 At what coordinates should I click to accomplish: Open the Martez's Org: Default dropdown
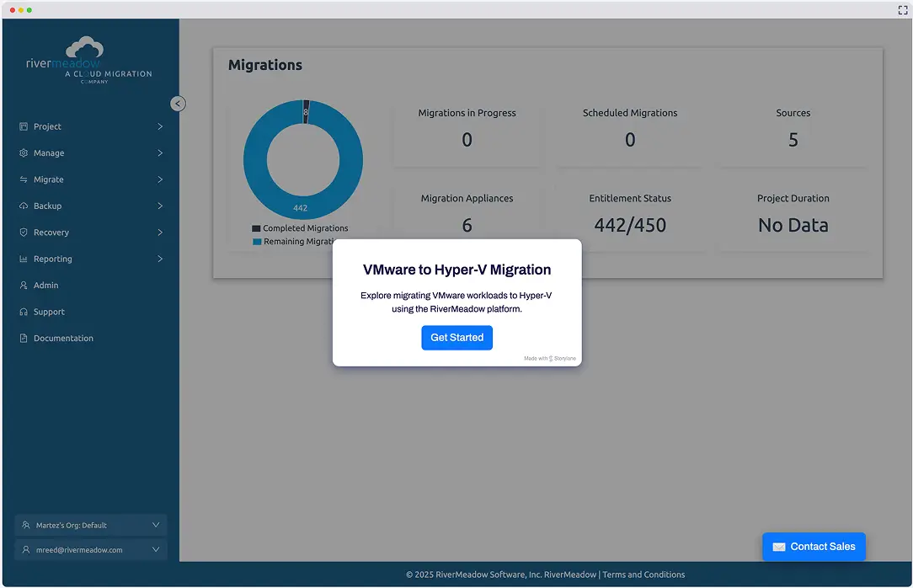(x=91, y=525)
